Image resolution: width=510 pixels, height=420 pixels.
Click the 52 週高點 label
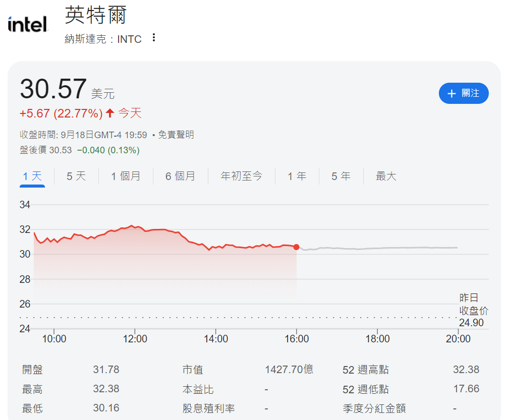tap(366, 370)
